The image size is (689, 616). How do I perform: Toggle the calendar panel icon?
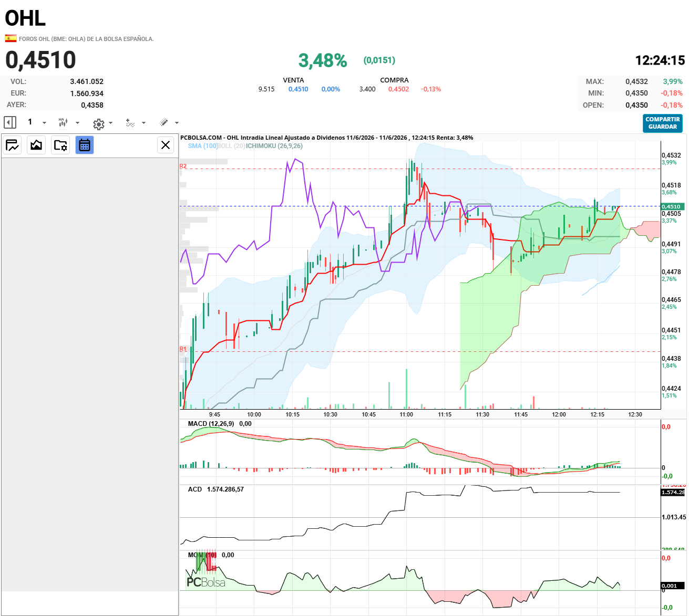click(x=85, y=145)
